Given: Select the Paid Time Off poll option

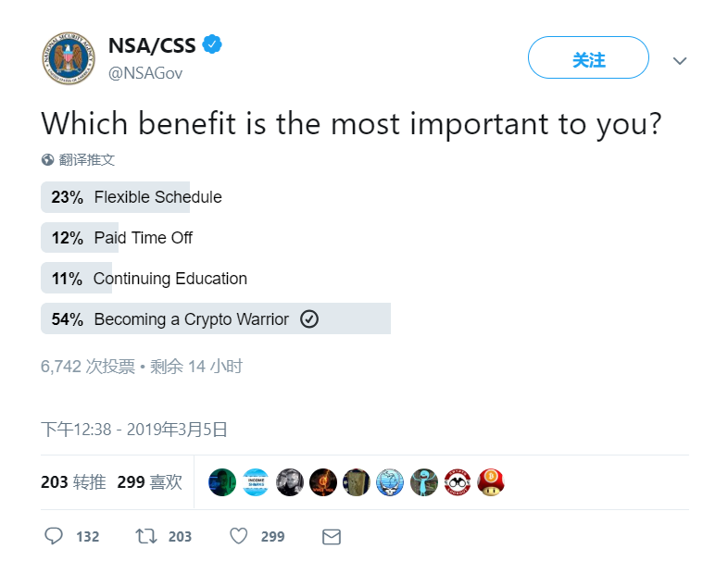Looking at the screenshot, I should 216,238.
